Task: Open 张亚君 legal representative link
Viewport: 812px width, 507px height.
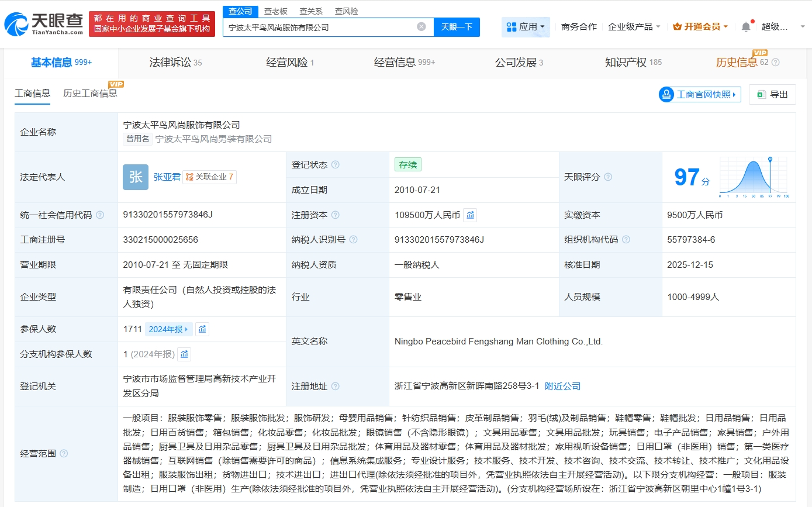Action: click(x=167, y=177)
